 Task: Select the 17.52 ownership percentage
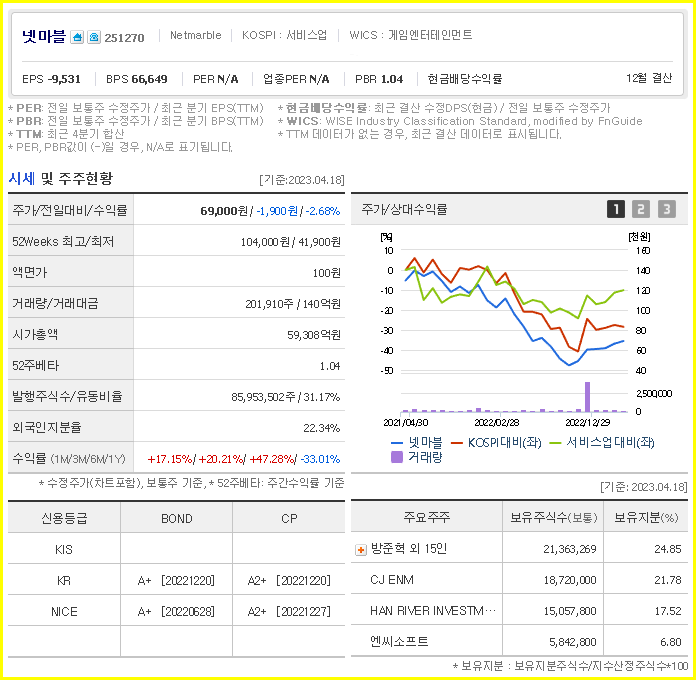(x=668, y=611)
